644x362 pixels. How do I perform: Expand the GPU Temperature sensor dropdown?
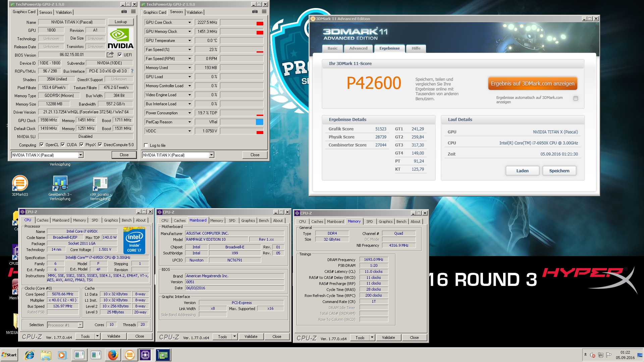tap(190, 41)
